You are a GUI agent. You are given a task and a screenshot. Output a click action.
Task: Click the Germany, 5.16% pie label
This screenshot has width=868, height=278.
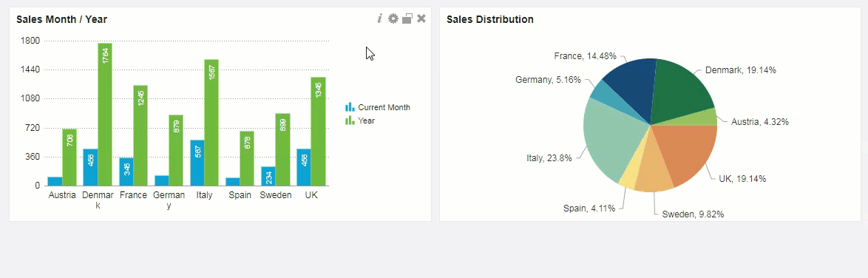tap(548, 80)
